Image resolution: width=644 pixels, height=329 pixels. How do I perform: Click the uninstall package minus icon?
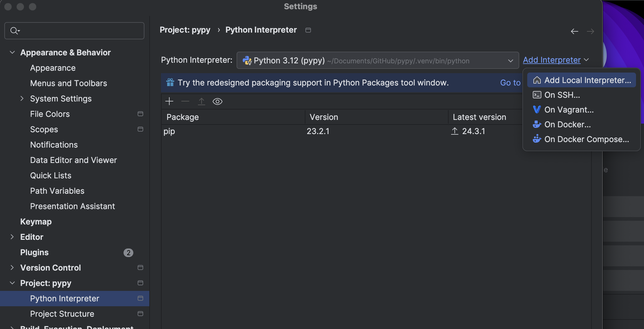point(185,101)
